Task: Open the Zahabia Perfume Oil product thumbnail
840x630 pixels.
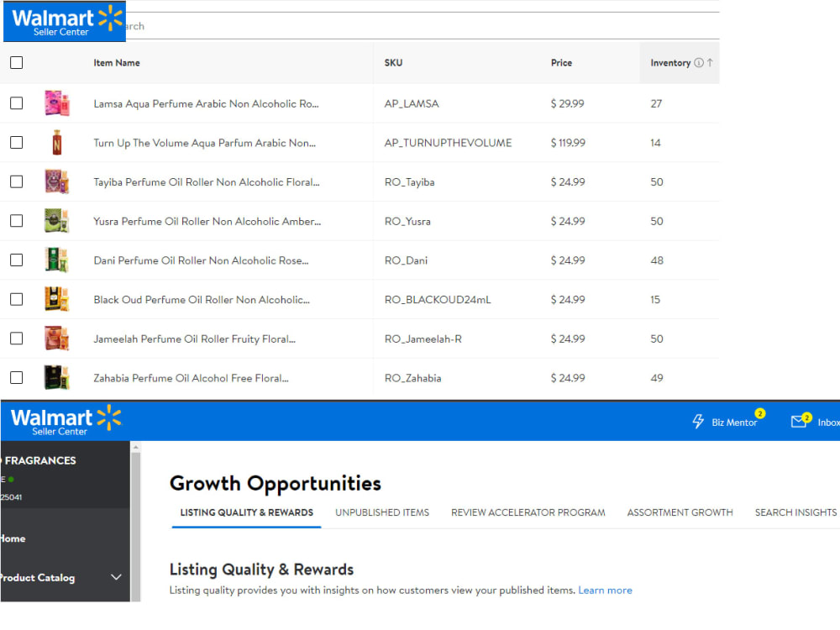Action: pyautogui.click(x=57, y=377)
